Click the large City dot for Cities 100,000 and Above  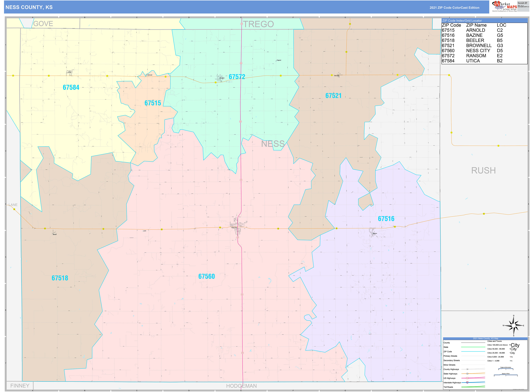pyautogui.click(x=510, y=345)
